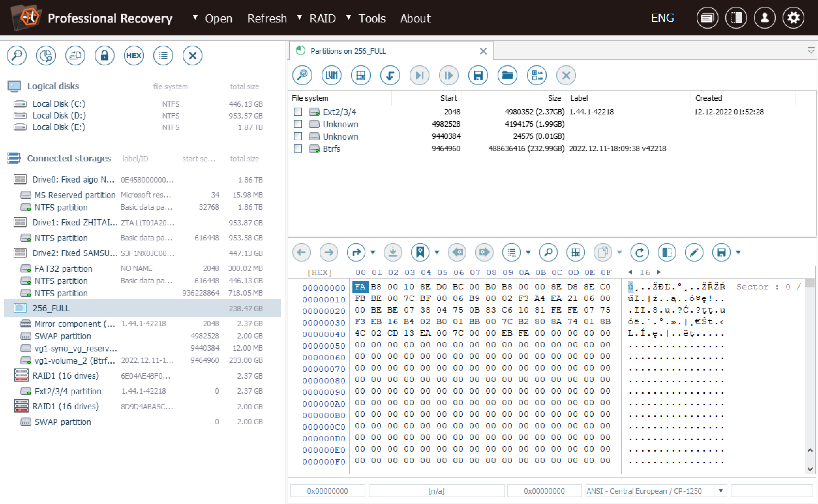Click the search magnifier in hex toolbar
Image resolution: width=818 pixels, height=504 pixels.
pyautogui.click(x=548, y=252)
